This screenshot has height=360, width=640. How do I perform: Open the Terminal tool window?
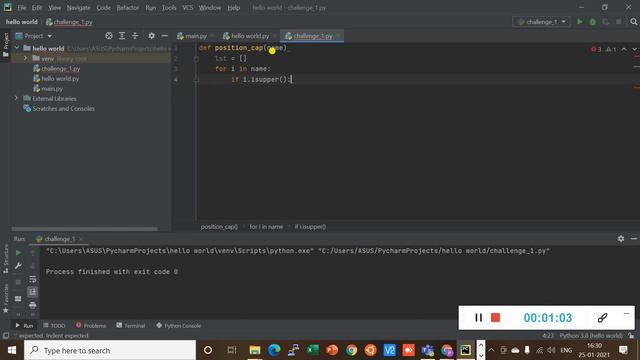point(131,325)
